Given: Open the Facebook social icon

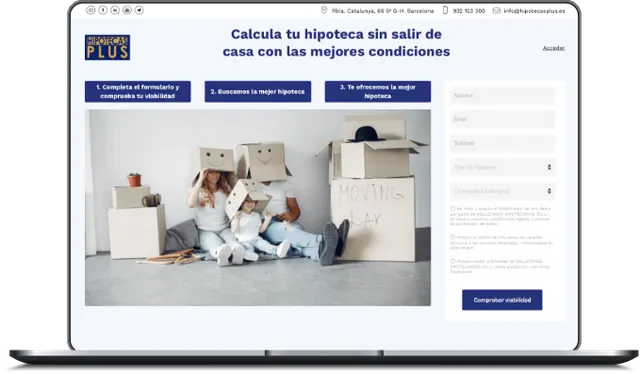Looking at the screenshot, I should (x=103, y=10).
